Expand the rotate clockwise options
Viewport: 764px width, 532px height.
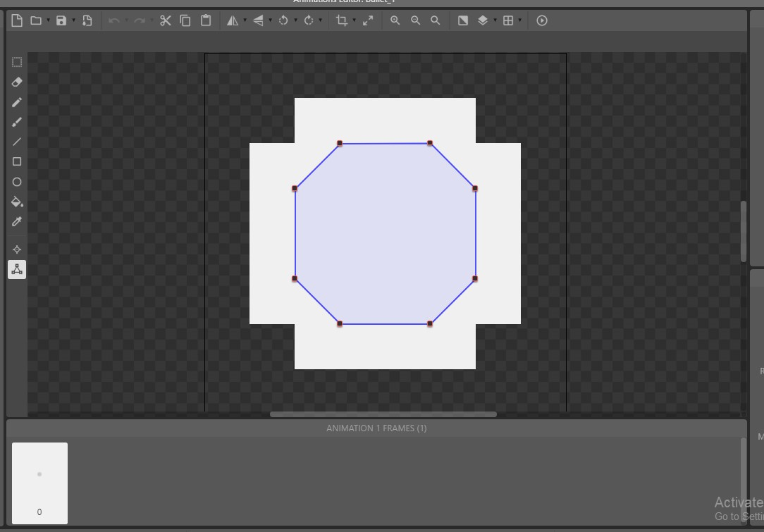point(321,20)
